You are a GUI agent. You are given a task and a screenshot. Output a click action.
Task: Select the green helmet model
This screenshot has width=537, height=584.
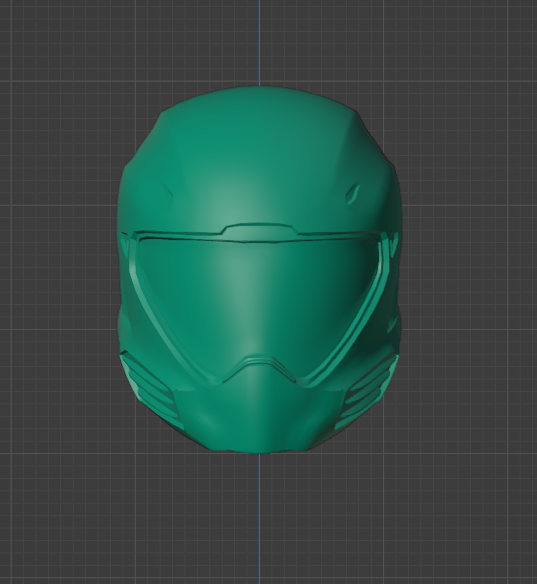pos(259,270)
